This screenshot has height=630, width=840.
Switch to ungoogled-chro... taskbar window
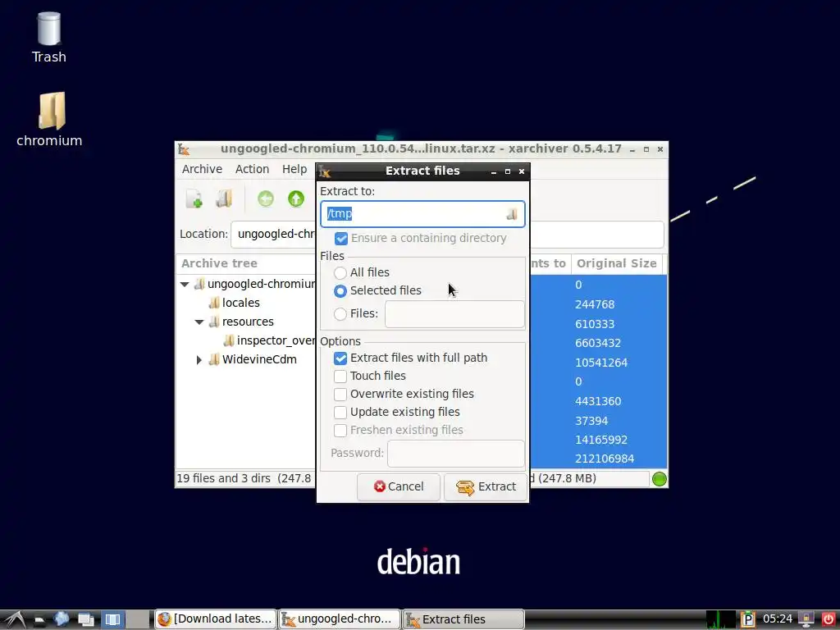[x=340, y=619]
